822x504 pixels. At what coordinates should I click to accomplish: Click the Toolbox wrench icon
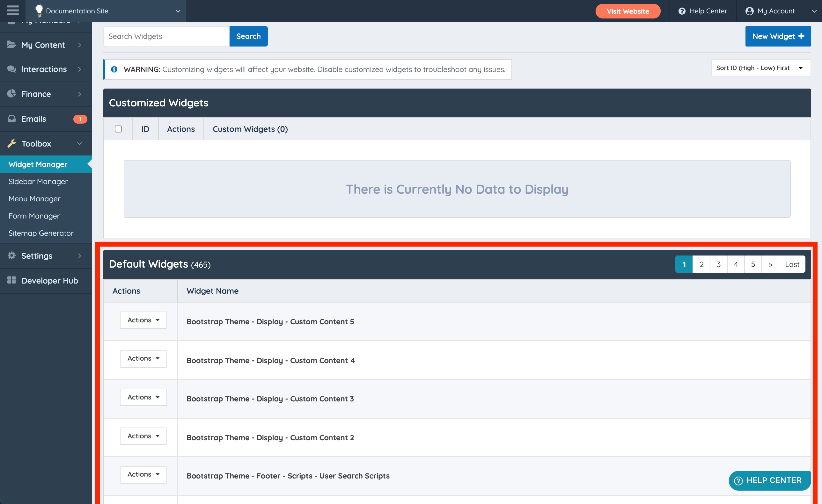tap(11, 144)
